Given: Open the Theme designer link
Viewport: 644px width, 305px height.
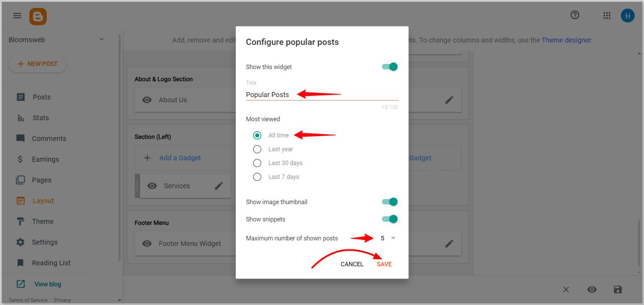Looking at the screenshot, I should click(566, 40).
